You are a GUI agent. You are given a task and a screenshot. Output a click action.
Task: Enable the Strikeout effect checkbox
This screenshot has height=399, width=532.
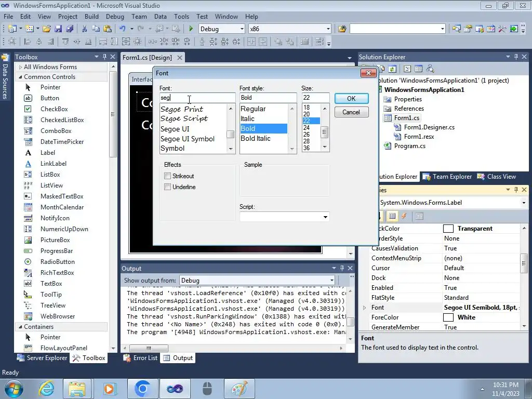pyautogui.click(x=167, y=176)
